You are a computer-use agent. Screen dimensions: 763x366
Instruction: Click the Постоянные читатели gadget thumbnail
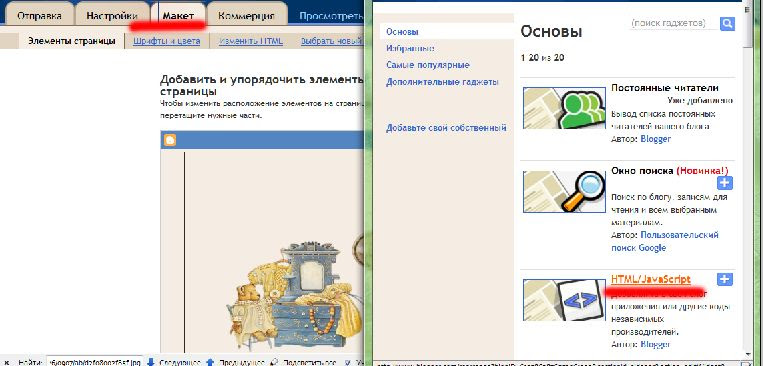click(564, 108)
